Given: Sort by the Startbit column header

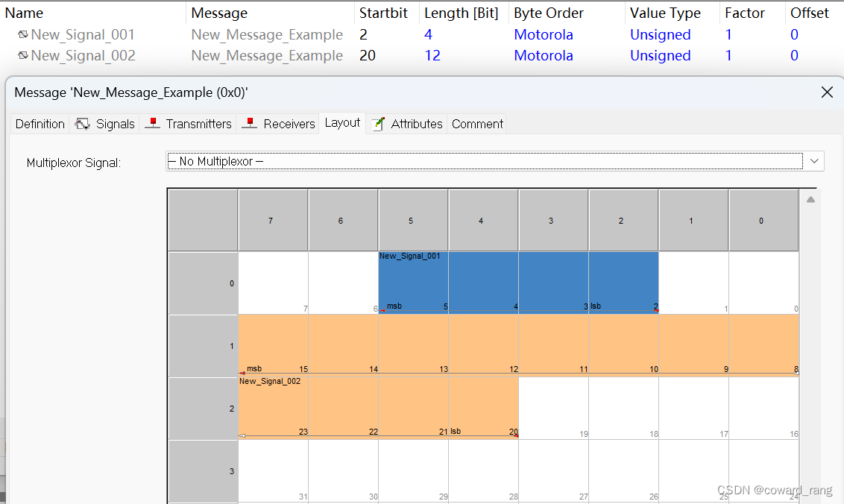Looking at the screenshot, I should pos(383,13).
